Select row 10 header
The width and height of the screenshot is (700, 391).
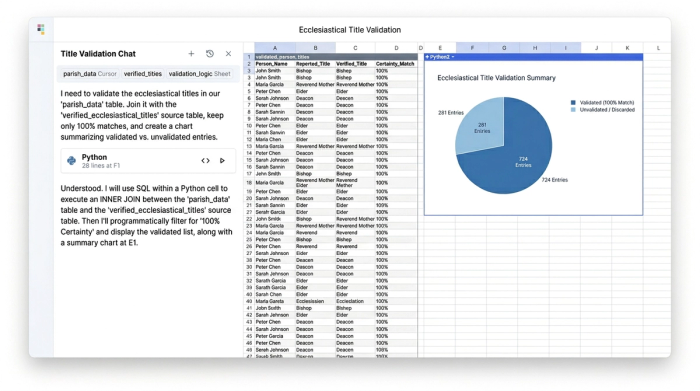tap(249, 126)
